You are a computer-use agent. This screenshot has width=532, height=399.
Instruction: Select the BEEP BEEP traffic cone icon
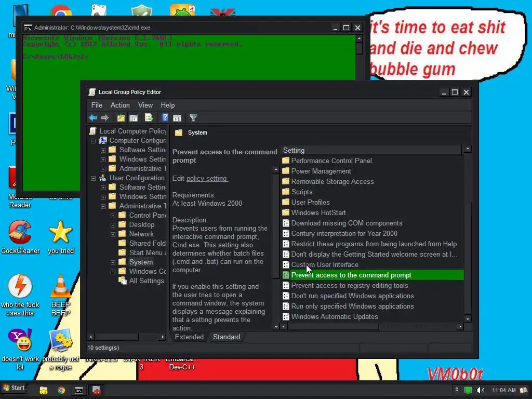click(61, 295)
